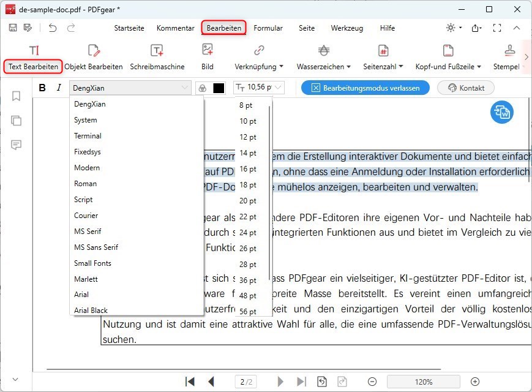Insert an image with the Bild tool
This screenshot has height=392, width=532.
point(208,59)
